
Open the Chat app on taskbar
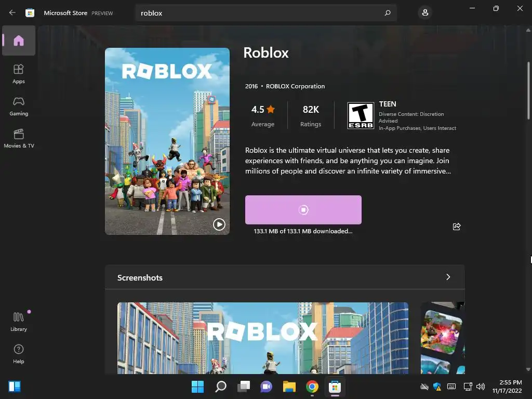267,387
